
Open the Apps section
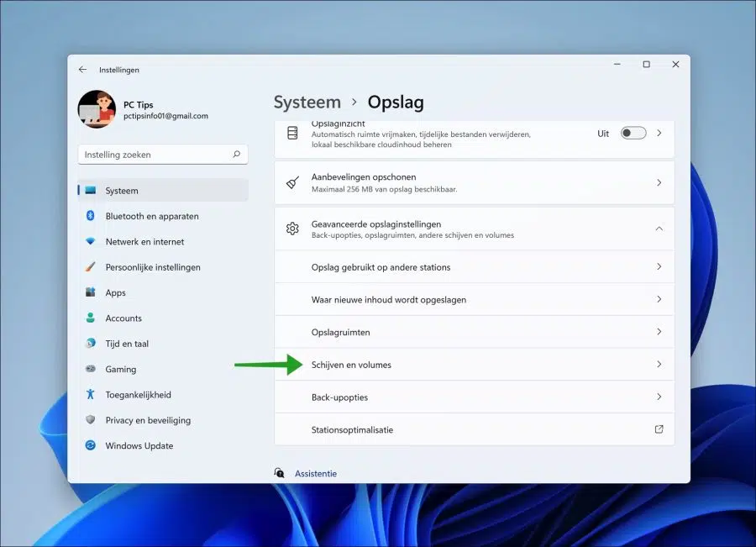(x=163, y=292)
